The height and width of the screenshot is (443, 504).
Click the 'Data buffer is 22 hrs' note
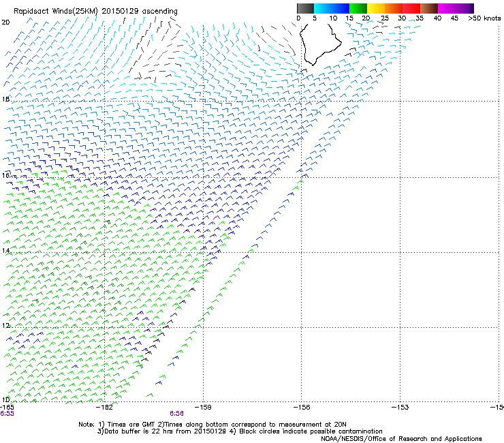click(x=162, y=431)
